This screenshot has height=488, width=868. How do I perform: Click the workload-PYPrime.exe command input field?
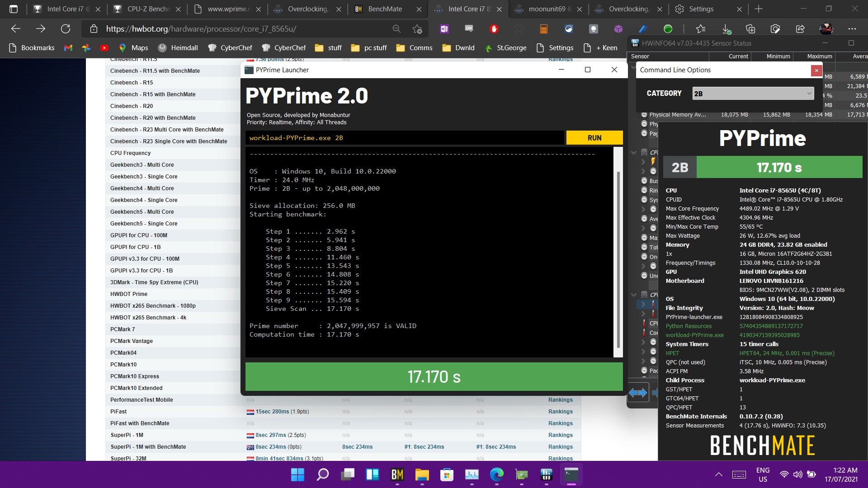[405, 138]
